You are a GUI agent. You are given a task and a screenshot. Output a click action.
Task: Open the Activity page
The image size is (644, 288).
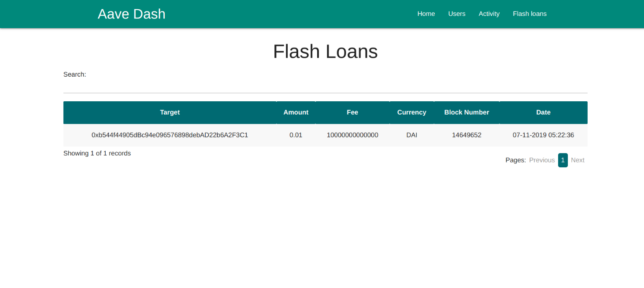coord(489,14)
